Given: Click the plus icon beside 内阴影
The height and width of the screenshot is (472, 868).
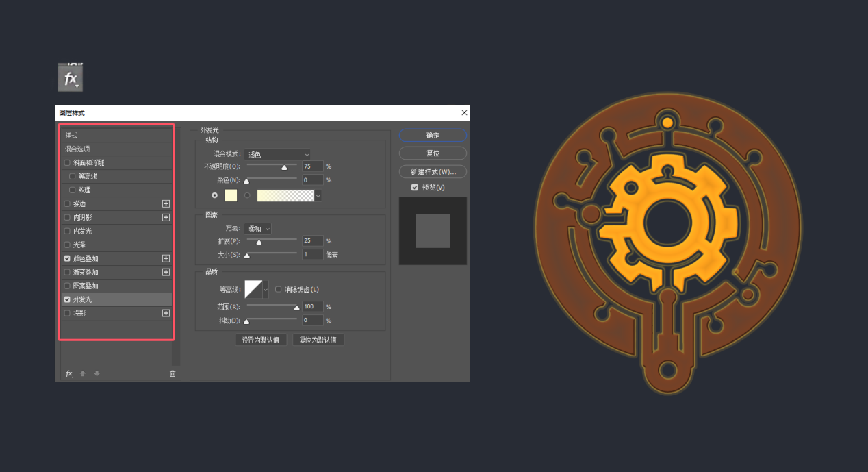Looking at the screenshot, I should pyautogui.click(x=166, y=217).
